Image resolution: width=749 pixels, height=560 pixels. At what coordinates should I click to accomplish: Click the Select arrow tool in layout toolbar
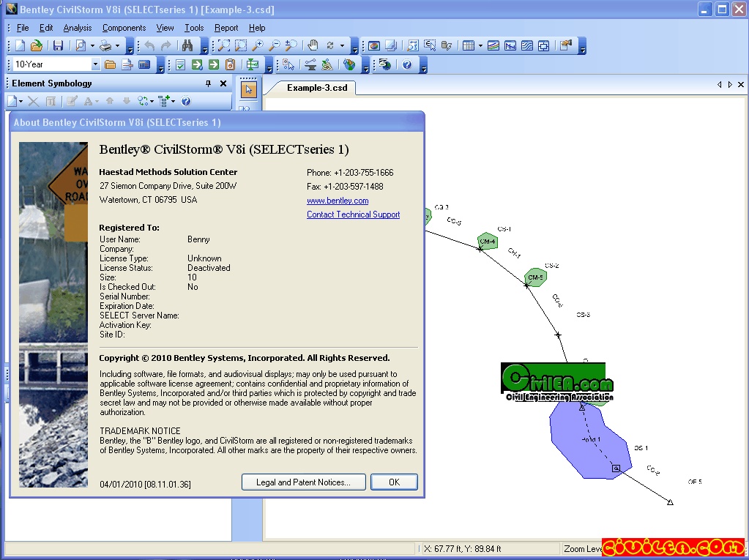(x=248, y=90)
